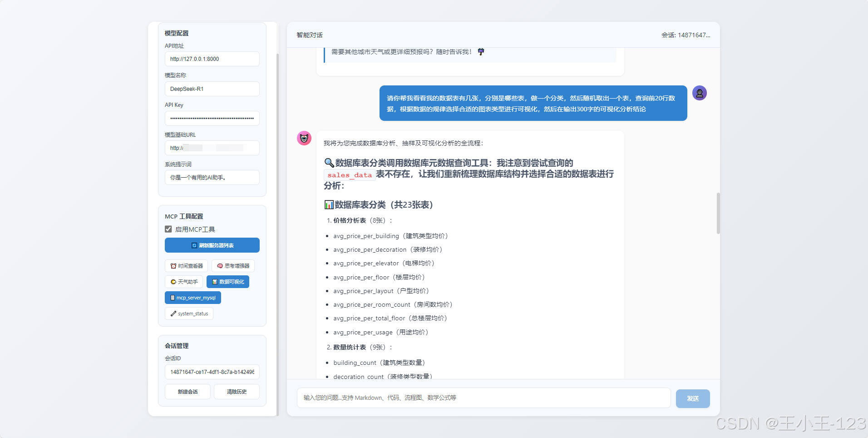Click the robot assistant avatar
This screenshot has width=868, height=438.
pyautogui.click(x=304, y=138)
